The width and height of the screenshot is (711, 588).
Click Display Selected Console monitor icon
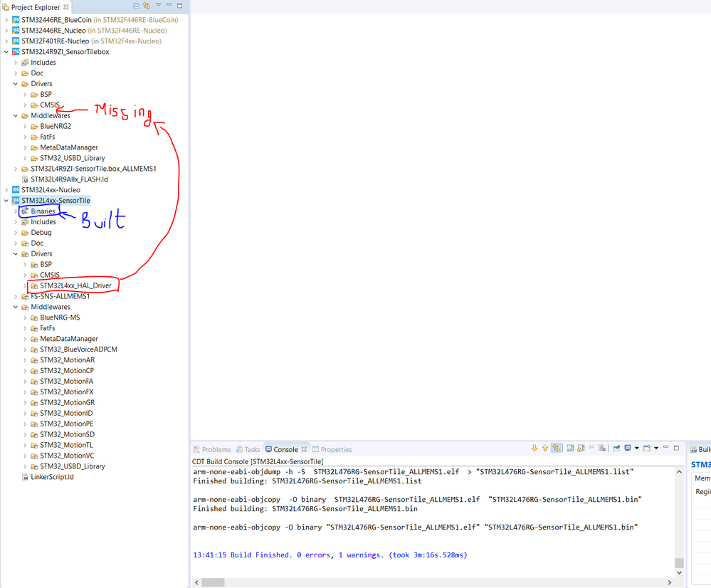(628, 448)
